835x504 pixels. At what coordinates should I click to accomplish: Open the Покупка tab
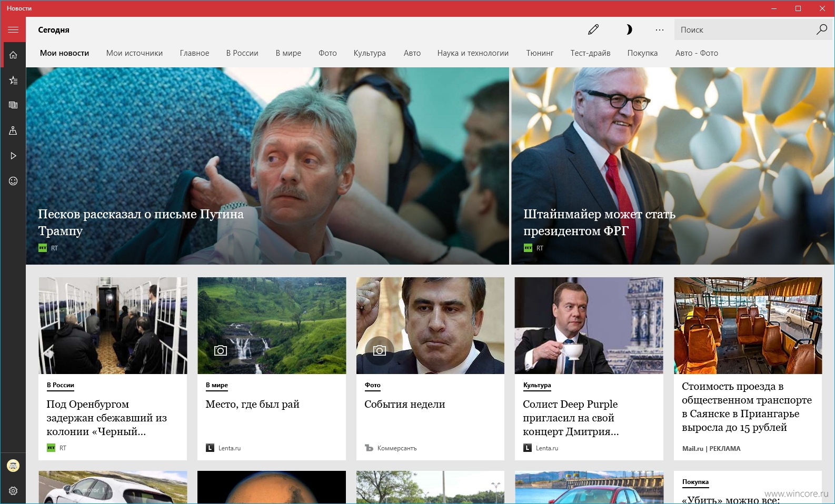642,53
